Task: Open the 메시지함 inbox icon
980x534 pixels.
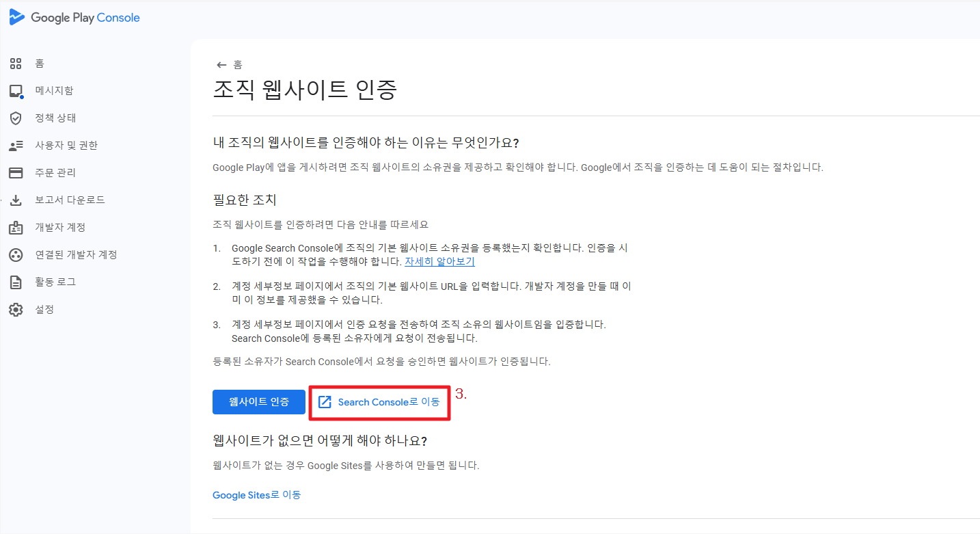Action: click(16, 91)
